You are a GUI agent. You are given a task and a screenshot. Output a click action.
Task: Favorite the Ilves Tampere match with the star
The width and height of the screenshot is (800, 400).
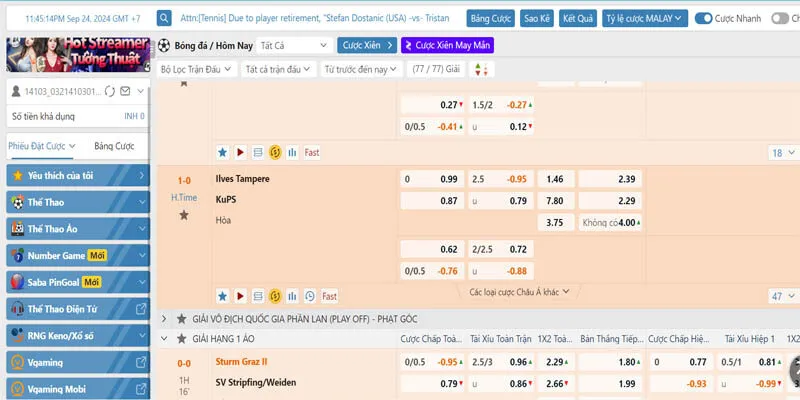(x=184, y=215)
